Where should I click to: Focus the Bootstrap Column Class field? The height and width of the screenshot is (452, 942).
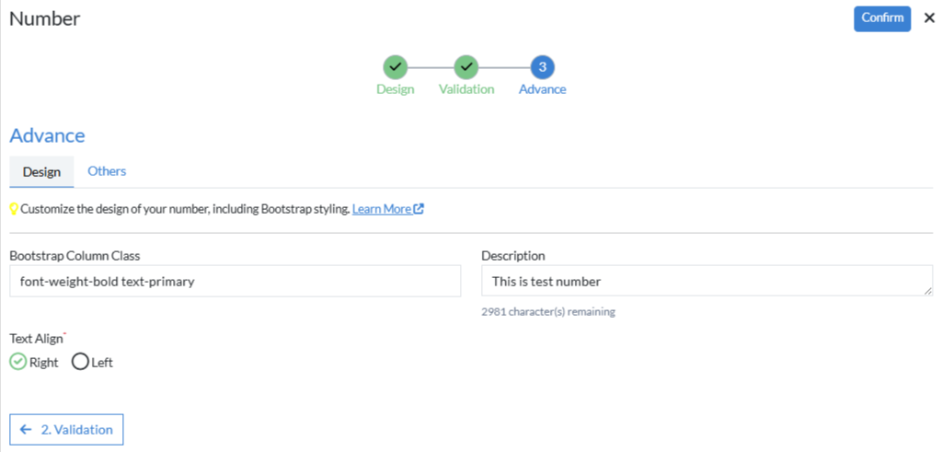(x=235, y=281)
